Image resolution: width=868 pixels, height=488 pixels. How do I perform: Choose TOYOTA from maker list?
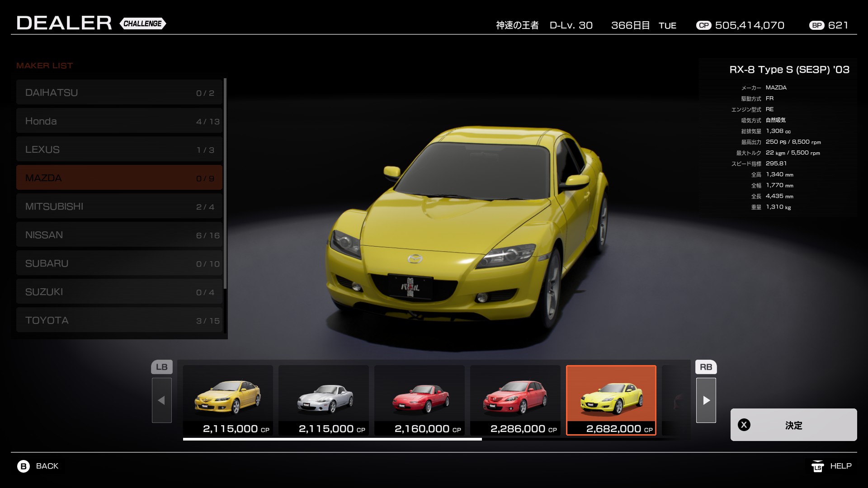point(119,320)
